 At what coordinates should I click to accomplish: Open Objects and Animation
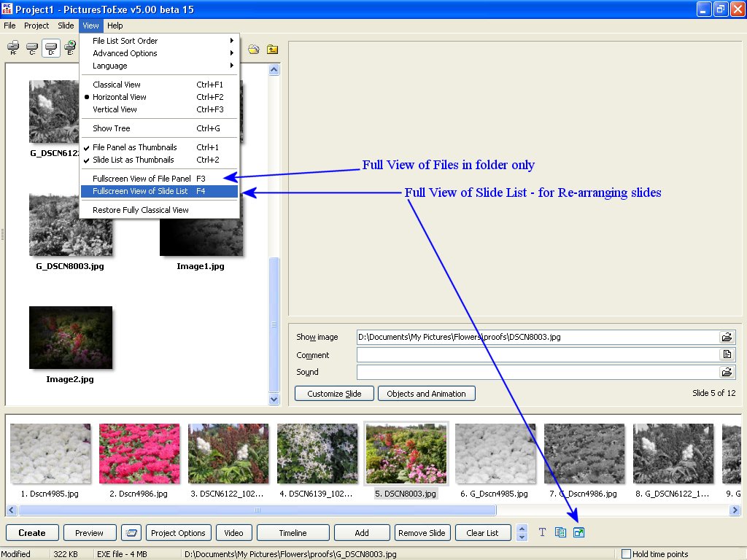[426, 393]
